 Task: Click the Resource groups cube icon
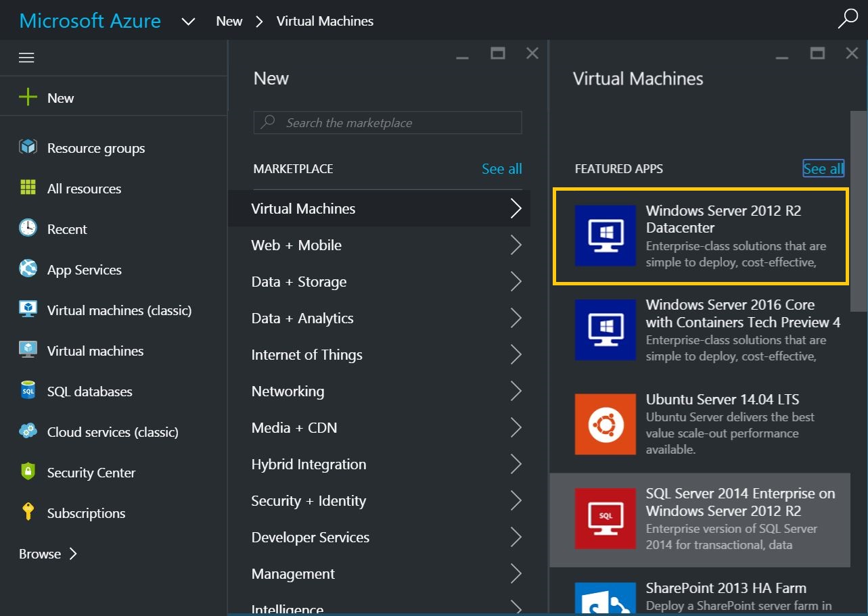click(27, 147)
